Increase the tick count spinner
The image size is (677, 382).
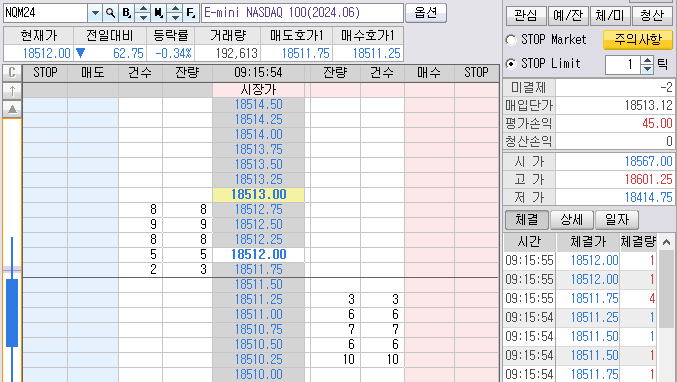(647, 60)
